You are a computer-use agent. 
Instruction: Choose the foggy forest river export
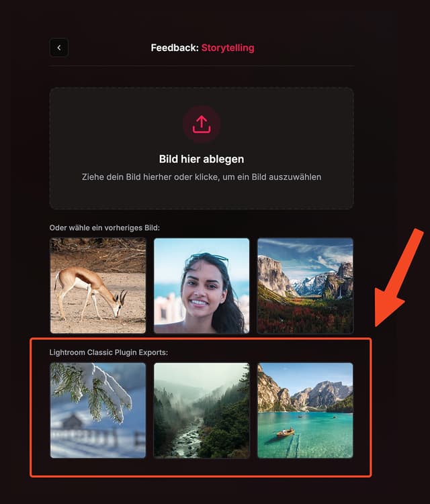[202, 410]
